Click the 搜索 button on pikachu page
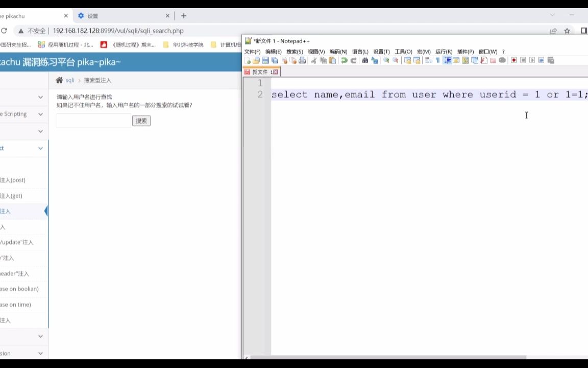This screenshot has height=368, width=588. pos(141,121)
